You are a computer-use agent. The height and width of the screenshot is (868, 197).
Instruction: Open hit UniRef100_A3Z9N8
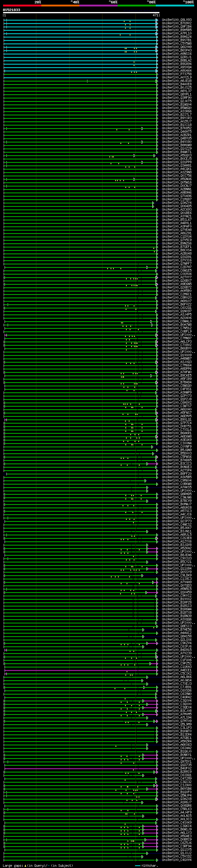(177, 172)
